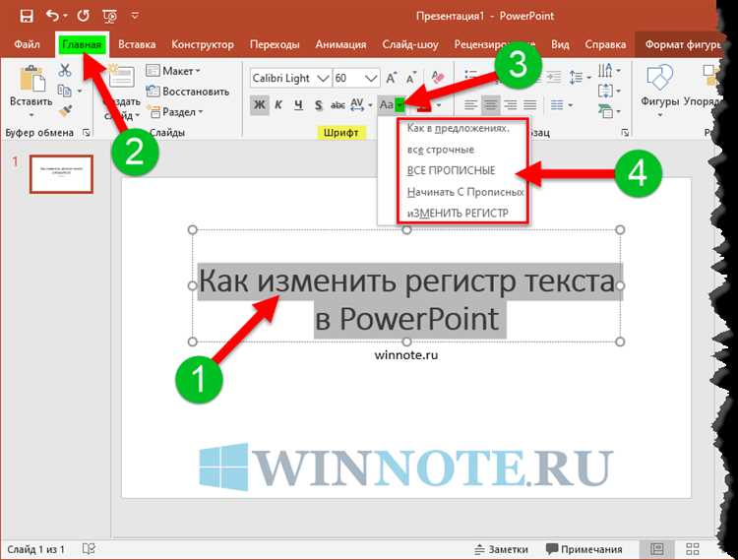Open the Справка tab

pos(605,44)
